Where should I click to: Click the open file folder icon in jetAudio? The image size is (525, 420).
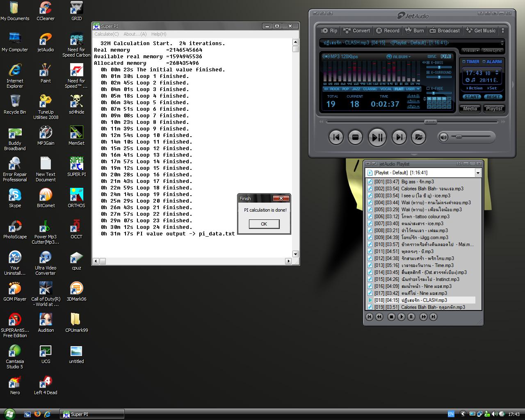(418, 137)
